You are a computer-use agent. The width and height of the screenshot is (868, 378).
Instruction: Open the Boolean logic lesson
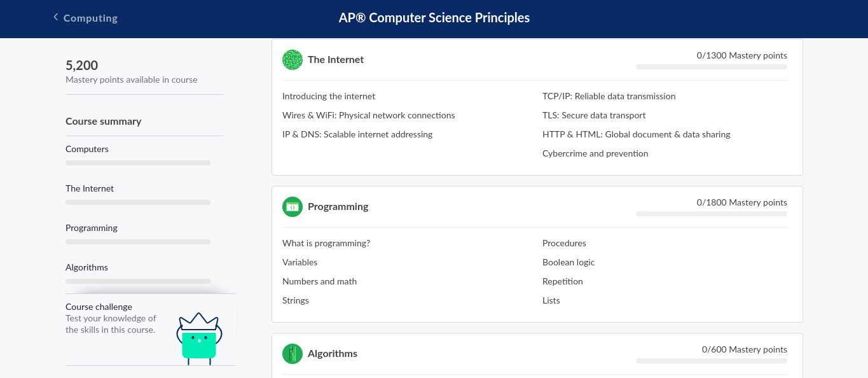568,263
